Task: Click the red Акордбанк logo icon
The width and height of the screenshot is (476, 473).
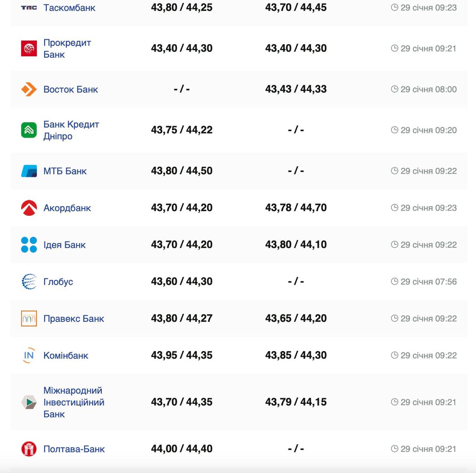Action: tap(29, 208)
